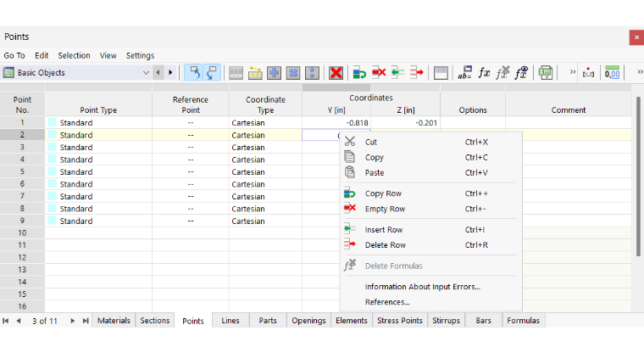Switch to the Stress Points tab
644x353 pixels.
click(400, 321)
